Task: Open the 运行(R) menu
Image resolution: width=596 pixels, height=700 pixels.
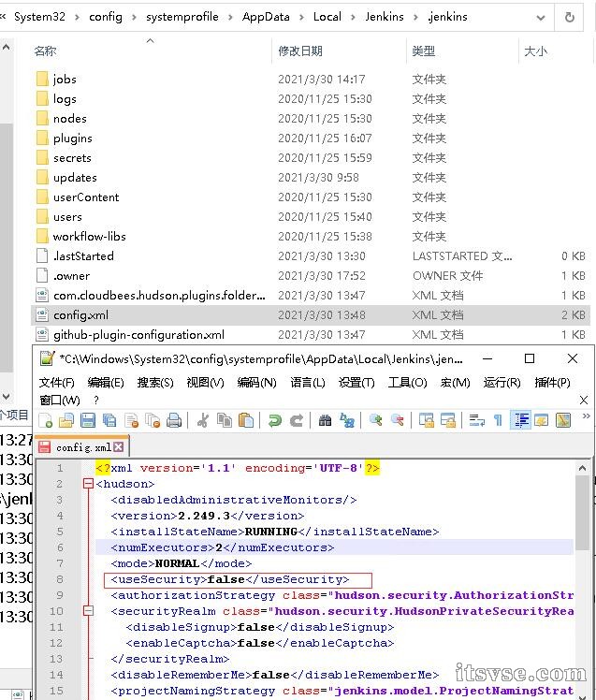Action: 502,383
